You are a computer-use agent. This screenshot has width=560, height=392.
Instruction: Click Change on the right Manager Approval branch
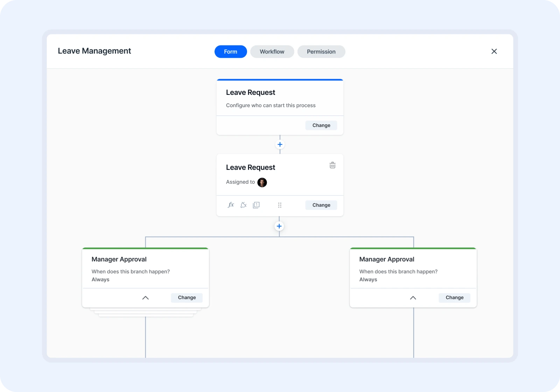coord(454,298)
